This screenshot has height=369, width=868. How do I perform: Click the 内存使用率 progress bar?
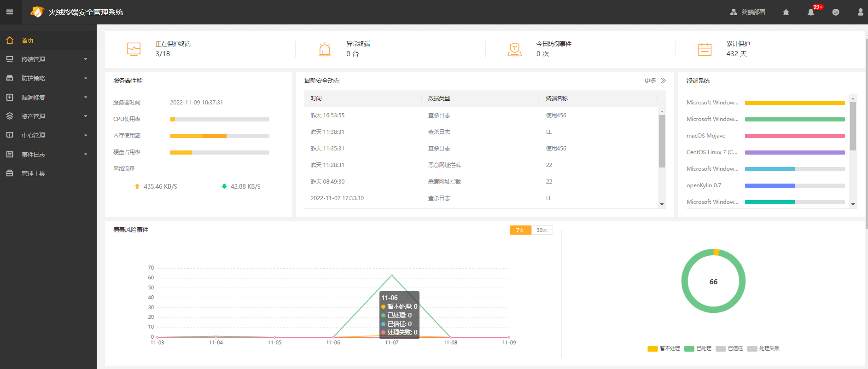(x=220, y=136)
